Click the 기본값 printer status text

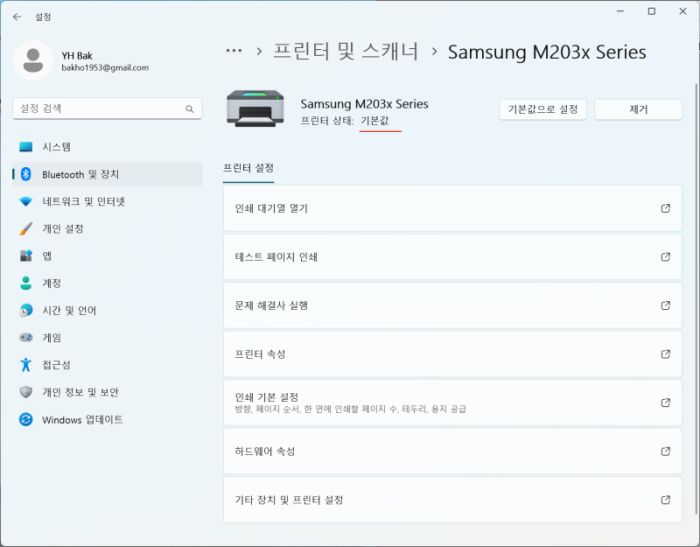click(x=375, y=121)
